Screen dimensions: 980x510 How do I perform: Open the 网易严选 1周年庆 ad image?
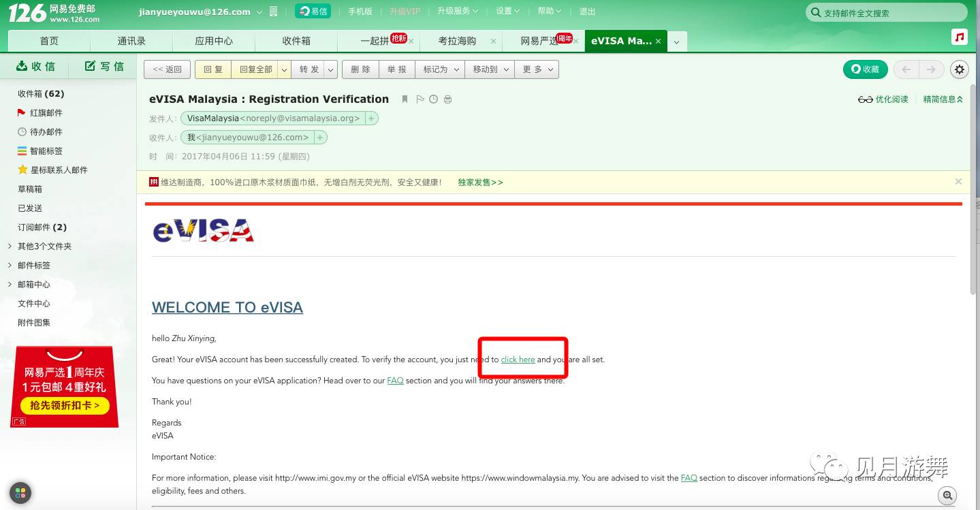(65, 387)
